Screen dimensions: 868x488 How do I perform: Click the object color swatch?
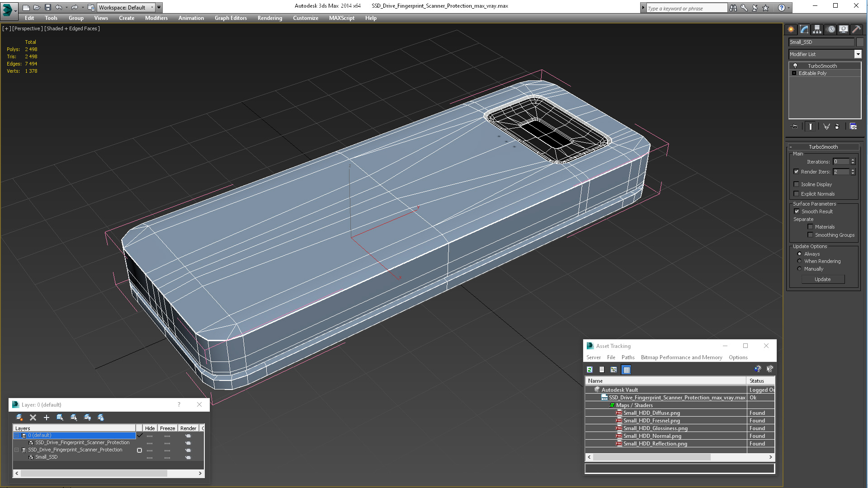860,42
